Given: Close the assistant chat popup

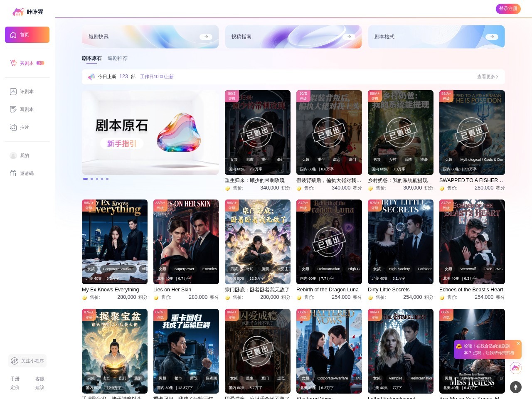Looking at the screenshot, I should [518, 343].
